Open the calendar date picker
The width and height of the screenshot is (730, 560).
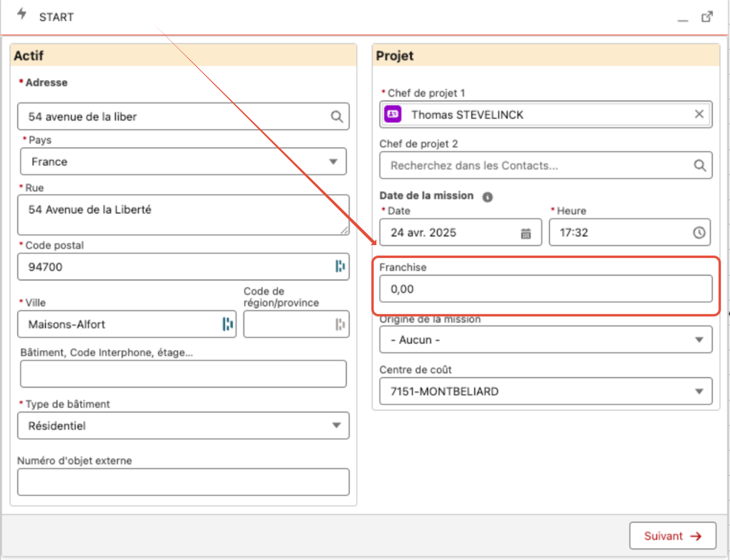(x=526, y=233)
